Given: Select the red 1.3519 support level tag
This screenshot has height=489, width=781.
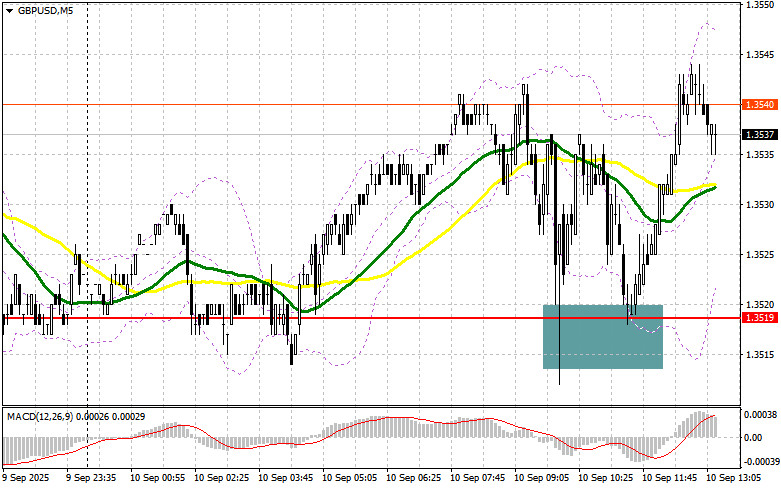Looking at the screenshot, I should click(760, 318).
